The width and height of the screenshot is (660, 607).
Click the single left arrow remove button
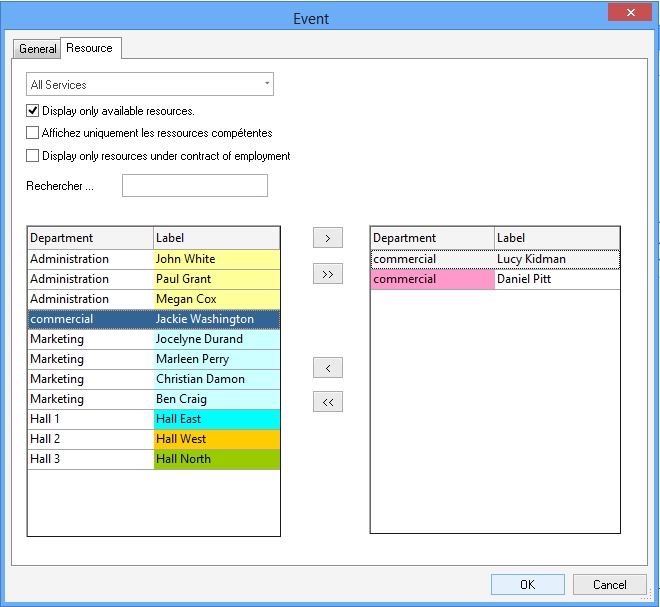point(327,368)
